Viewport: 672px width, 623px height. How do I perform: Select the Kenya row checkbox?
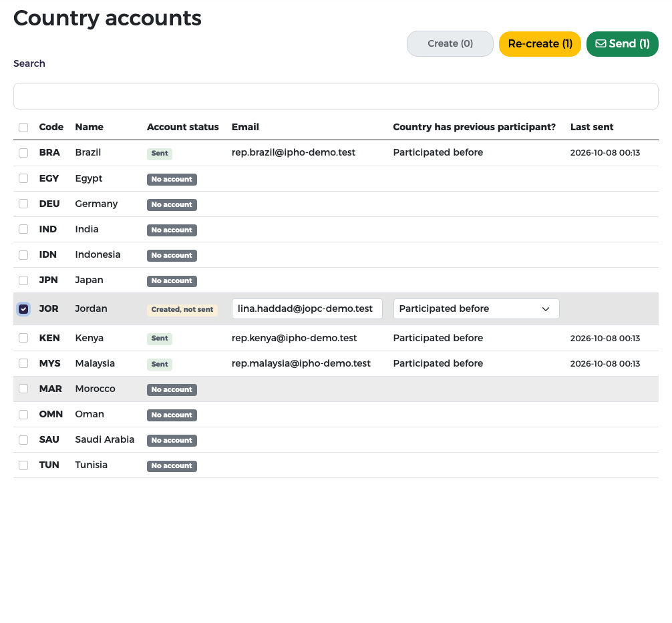point(23,338)
